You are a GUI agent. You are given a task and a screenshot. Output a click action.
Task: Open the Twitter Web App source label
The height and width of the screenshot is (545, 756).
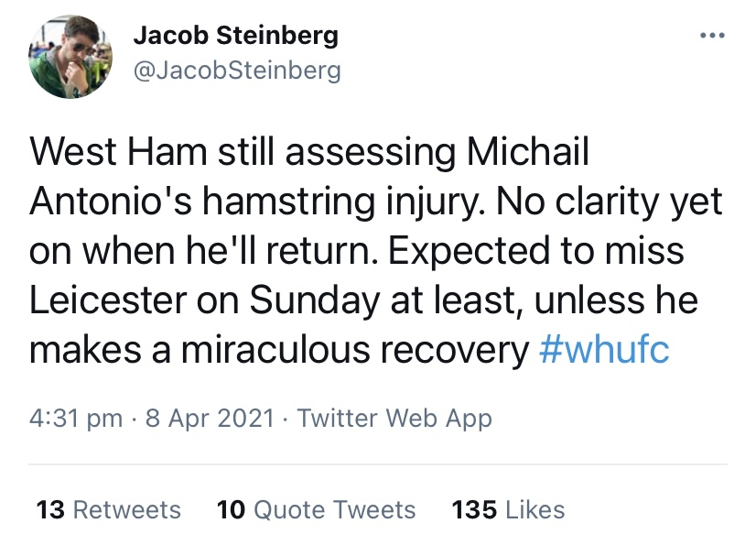[x=394, y=418]
